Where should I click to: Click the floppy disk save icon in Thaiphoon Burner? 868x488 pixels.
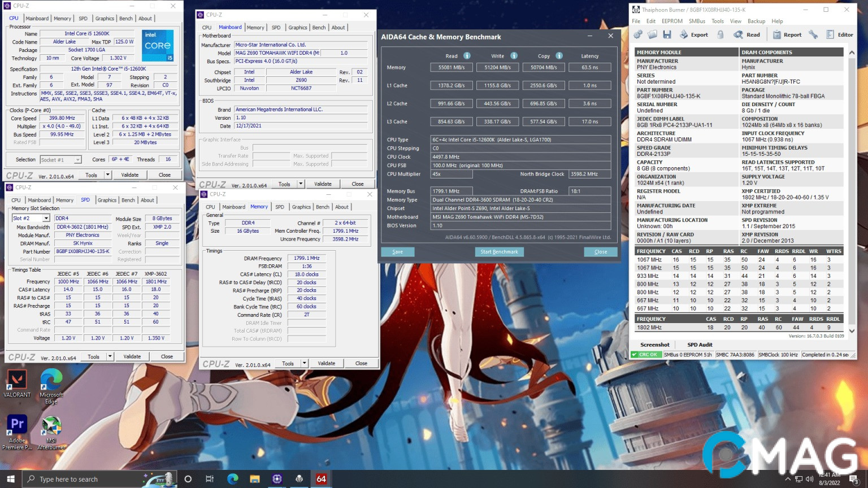coord(667,34)
